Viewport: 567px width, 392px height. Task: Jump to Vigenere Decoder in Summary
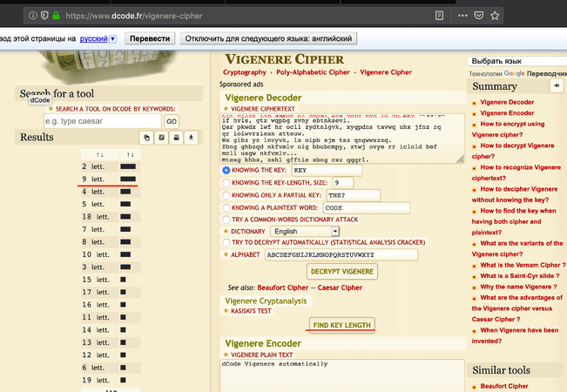(507, 102)
